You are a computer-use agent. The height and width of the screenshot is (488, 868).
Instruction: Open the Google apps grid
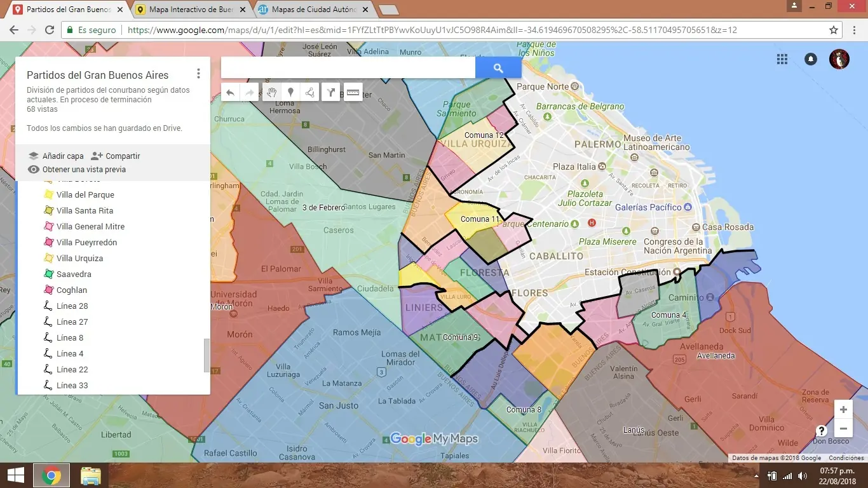tap(782, 59)
